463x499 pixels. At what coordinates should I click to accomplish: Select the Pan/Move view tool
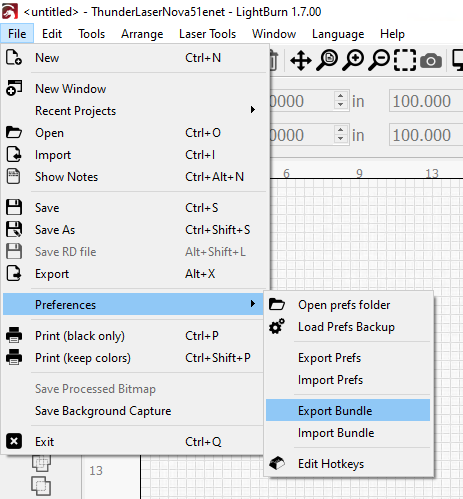coord(301,61)
